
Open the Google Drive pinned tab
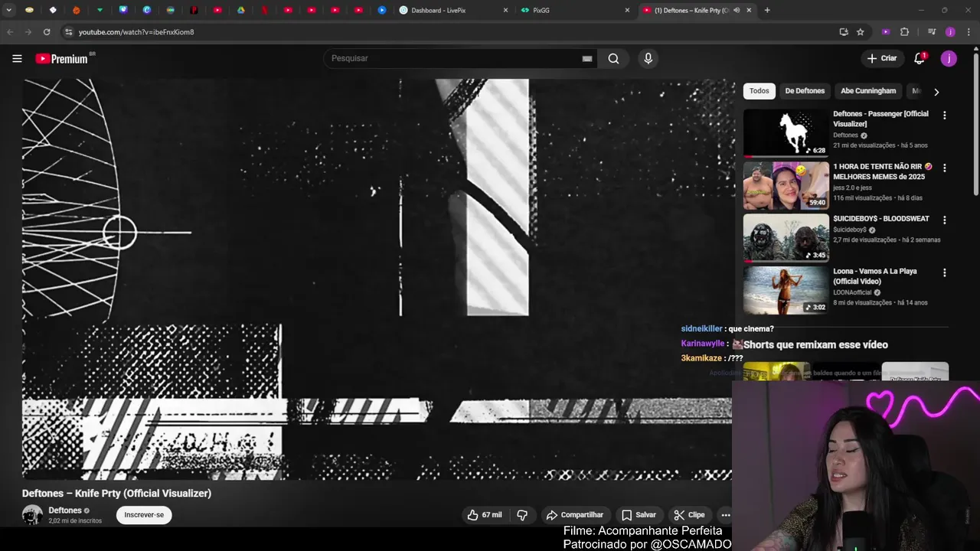pos(240,10)
